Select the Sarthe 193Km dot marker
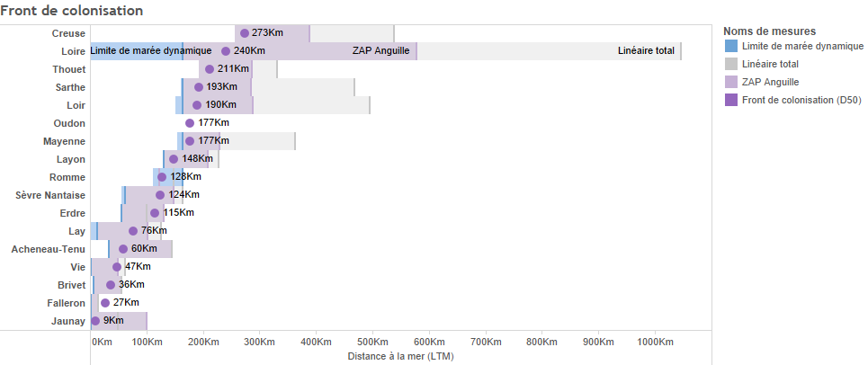The height and width of the screenshot is (365, 868). click(x=199, y=87)
